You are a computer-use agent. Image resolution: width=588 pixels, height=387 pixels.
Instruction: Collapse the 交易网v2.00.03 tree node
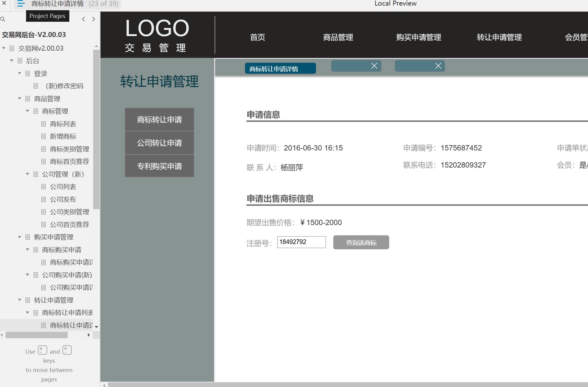(4, 48)
